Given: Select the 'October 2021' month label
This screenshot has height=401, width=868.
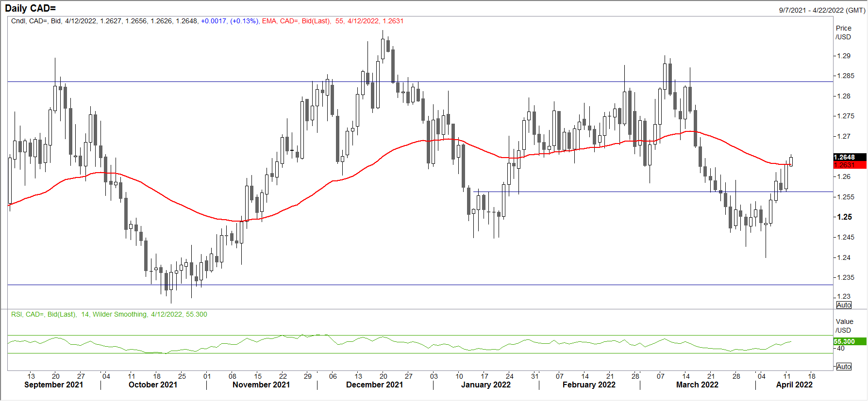Looking at the screenshot, I should (x=153, y=385).
